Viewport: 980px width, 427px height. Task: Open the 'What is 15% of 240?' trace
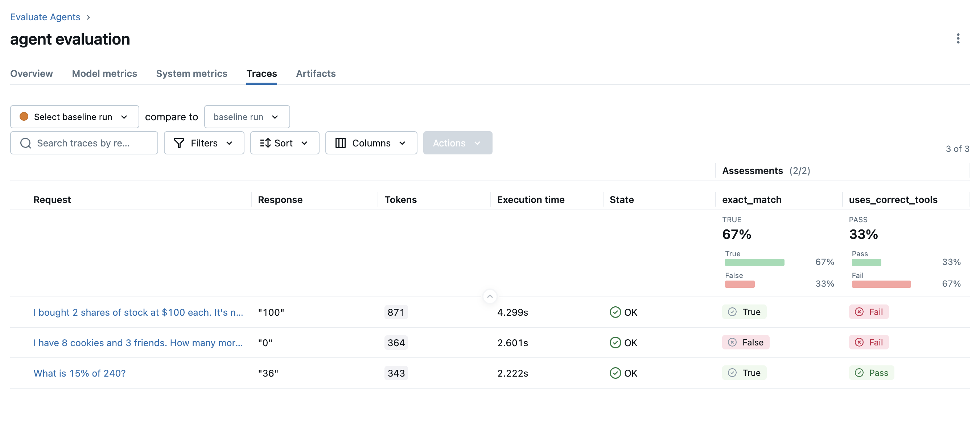point(79,373)
